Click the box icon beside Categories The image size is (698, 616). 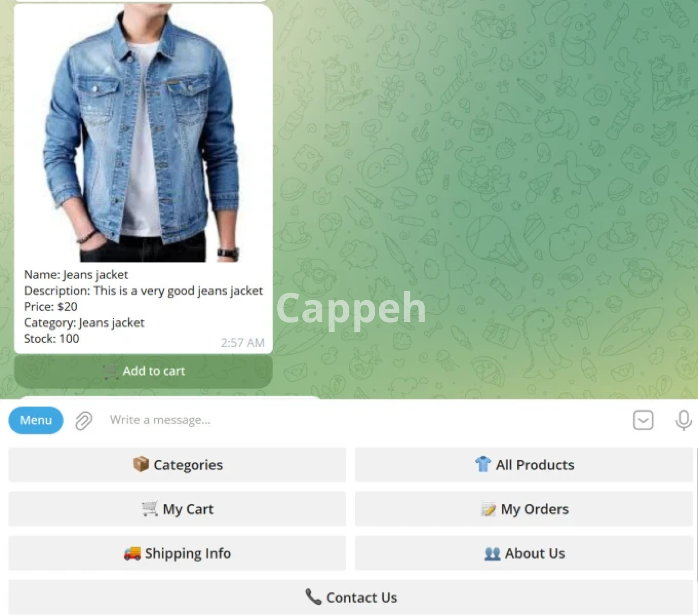coord(141,464)
